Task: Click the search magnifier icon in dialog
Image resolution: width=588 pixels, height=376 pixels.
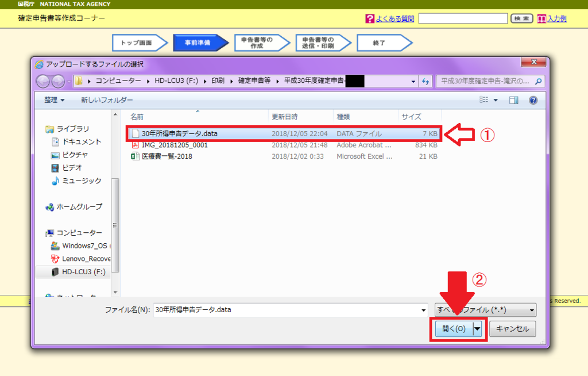Action: [539, 81]
